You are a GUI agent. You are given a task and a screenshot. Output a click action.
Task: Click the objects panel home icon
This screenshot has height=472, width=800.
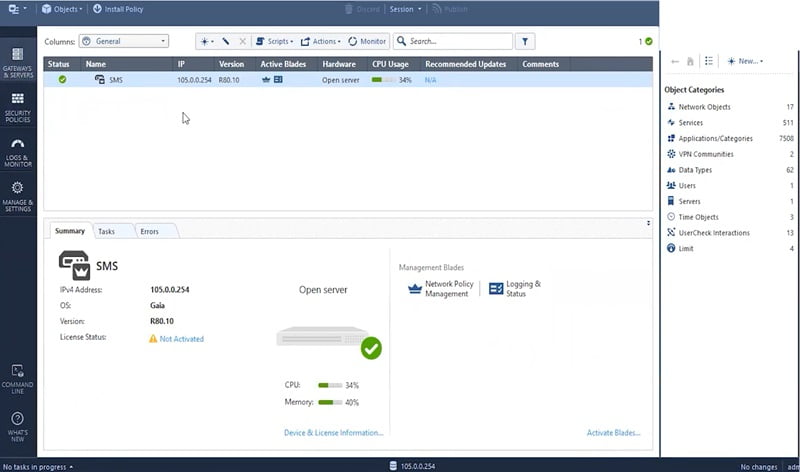(690, 61)
